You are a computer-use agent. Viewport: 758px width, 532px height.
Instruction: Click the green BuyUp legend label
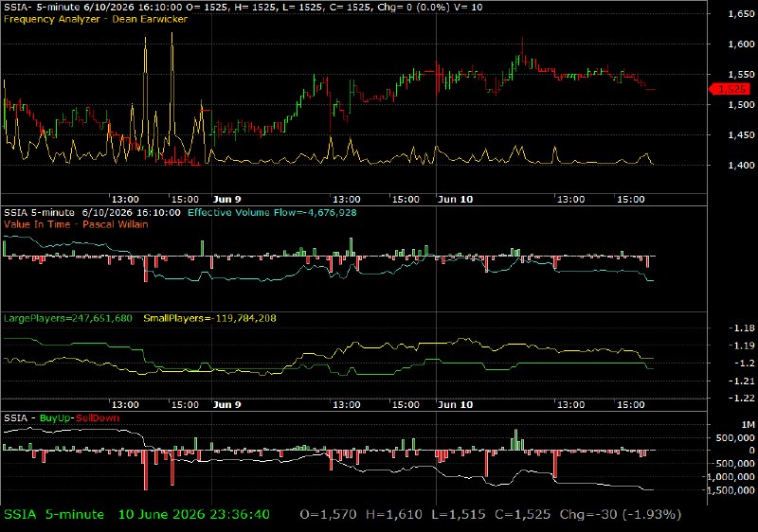(x=55, y=417)
